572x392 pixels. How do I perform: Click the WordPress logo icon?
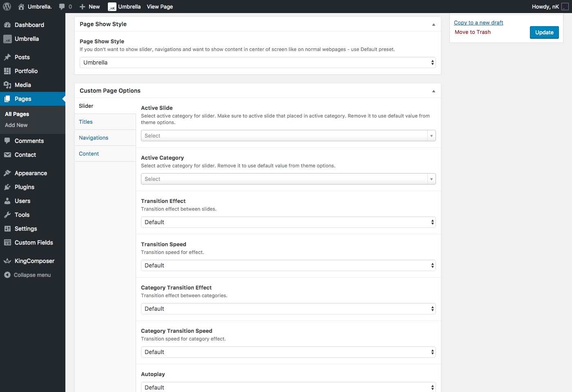point(7,7)
